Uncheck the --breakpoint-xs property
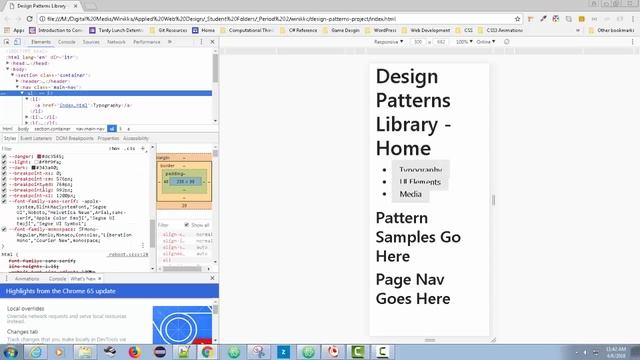The image size is (640, 360). [x=4, y=173]
